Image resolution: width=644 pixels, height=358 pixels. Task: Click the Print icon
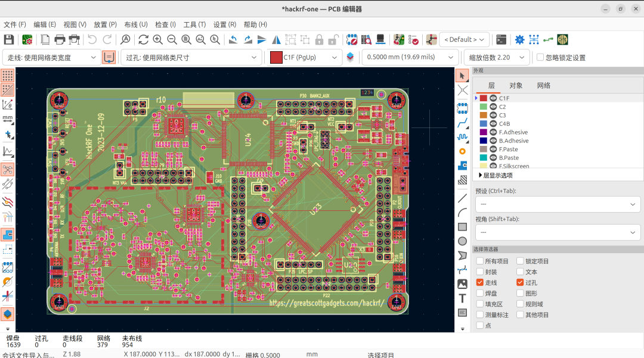point(60,40)
